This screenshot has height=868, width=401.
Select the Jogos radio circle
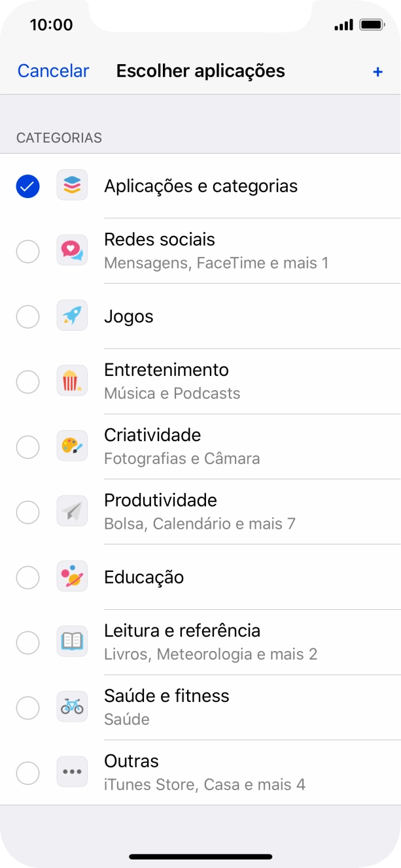(x=27, y=317)
